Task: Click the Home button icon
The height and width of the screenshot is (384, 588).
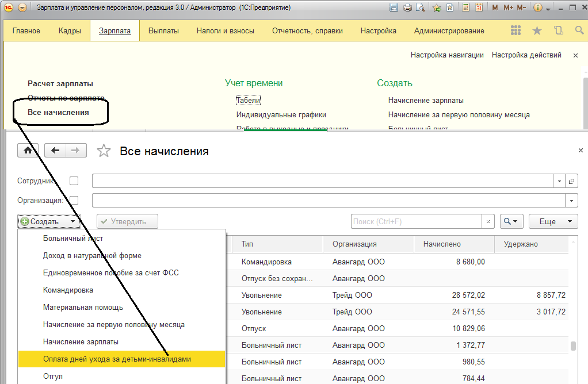Action: point(28,151)
